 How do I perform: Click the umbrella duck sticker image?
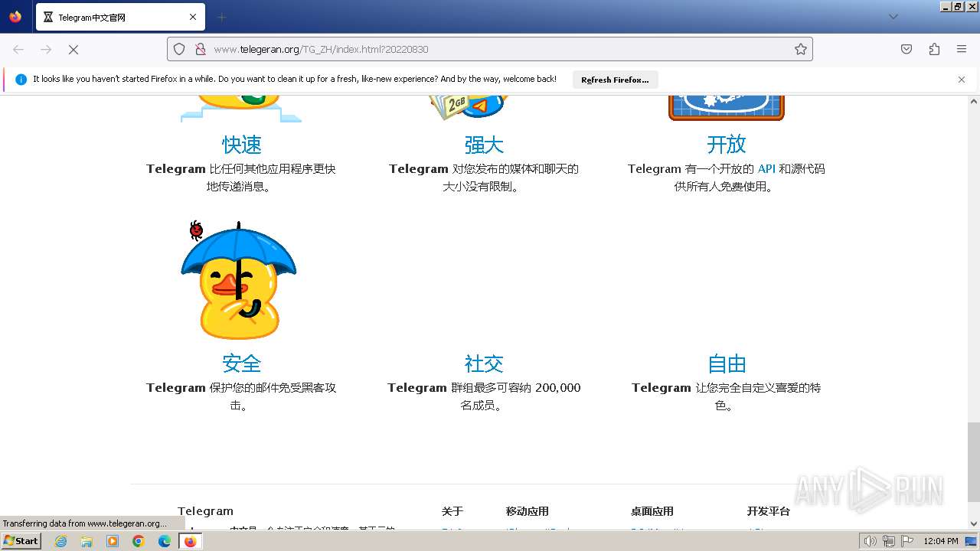click(x=239, y=280)
